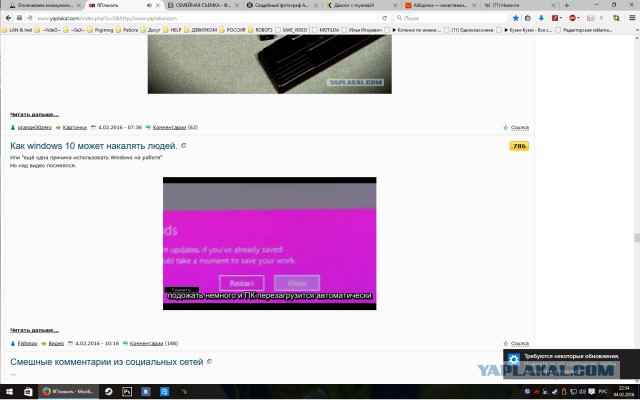Click the top post image thumbnail
This screenshot has height=400, width=640.
269,64
